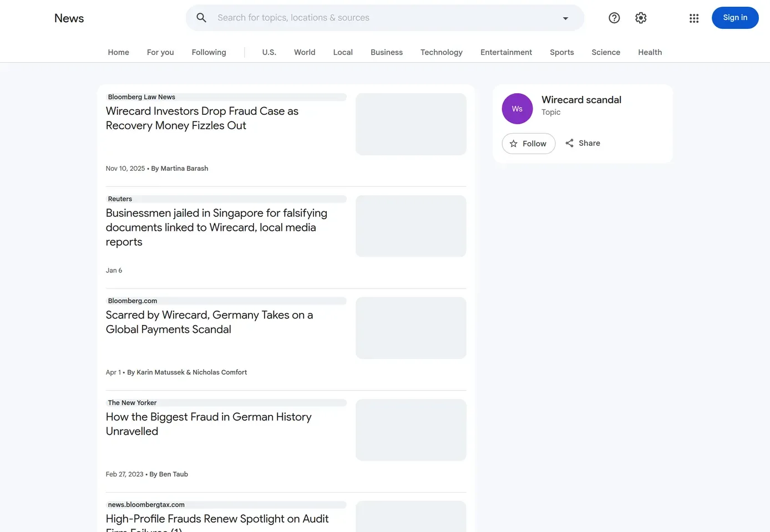Open the Health tab

click(x=650, y=52)
